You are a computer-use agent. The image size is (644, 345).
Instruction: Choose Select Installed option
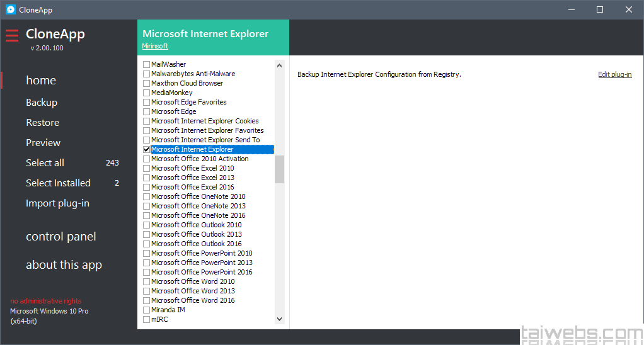[58, 183]
